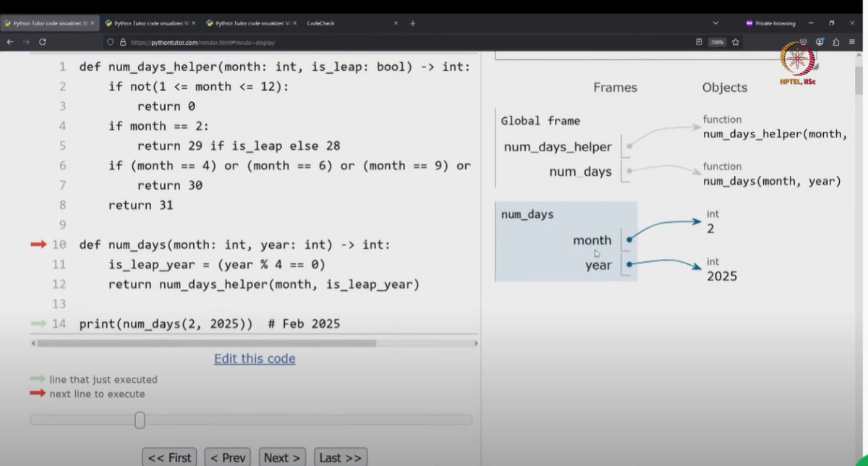
Task: Step backward with < Prev button
Action: point(229,457)
